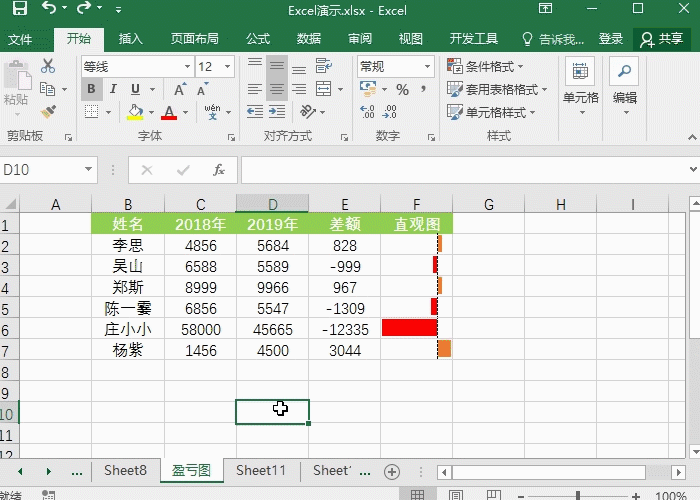The height and width of the screenshot is (500, 700).
Task: Click the 共享 share button
Action: pyautogui.click(x=661, y=39)
